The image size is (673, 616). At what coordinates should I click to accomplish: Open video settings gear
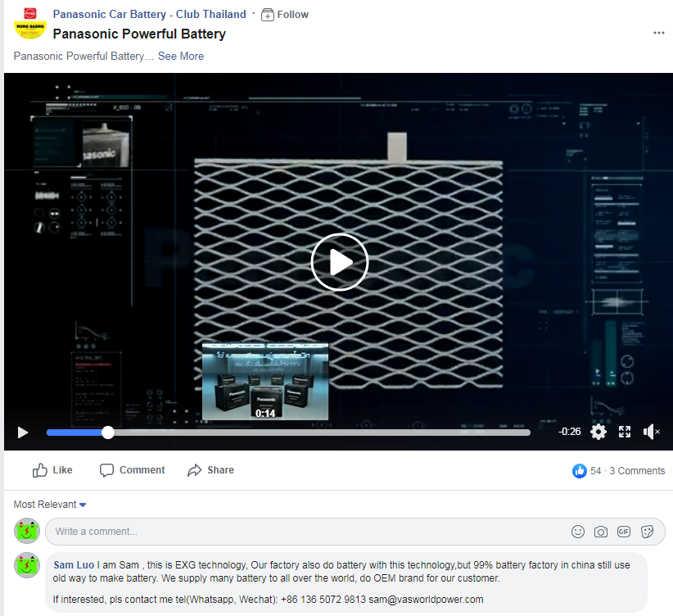pos(598,432)
